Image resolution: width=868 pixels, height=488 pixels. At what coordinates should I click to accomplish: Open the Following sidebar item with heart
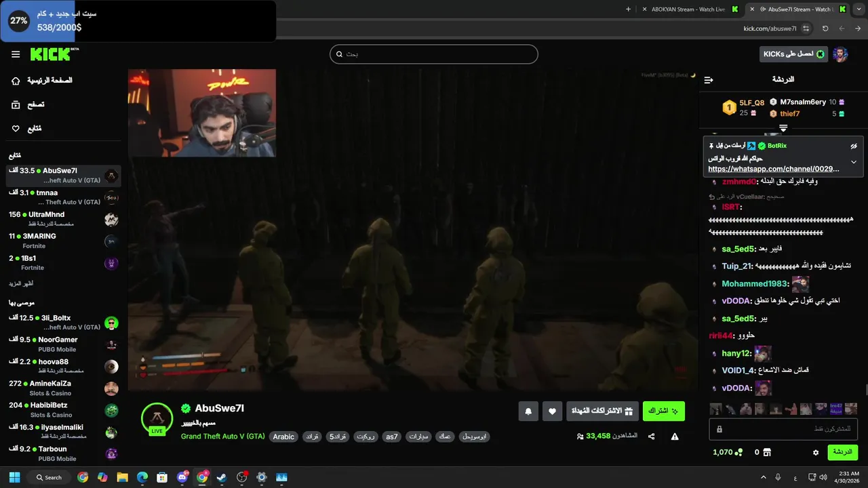click(26, 129)
